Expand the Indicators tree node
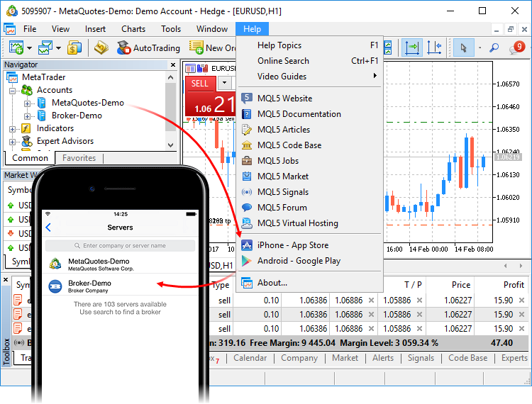This screenshot has height=404, width=532. pos(12,129)
